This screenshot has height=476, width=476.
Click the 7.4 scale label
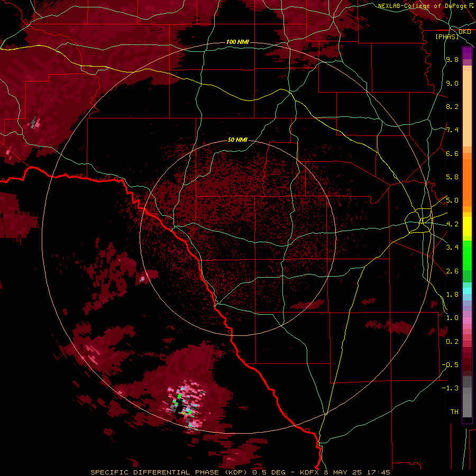(x=452, y=130)
